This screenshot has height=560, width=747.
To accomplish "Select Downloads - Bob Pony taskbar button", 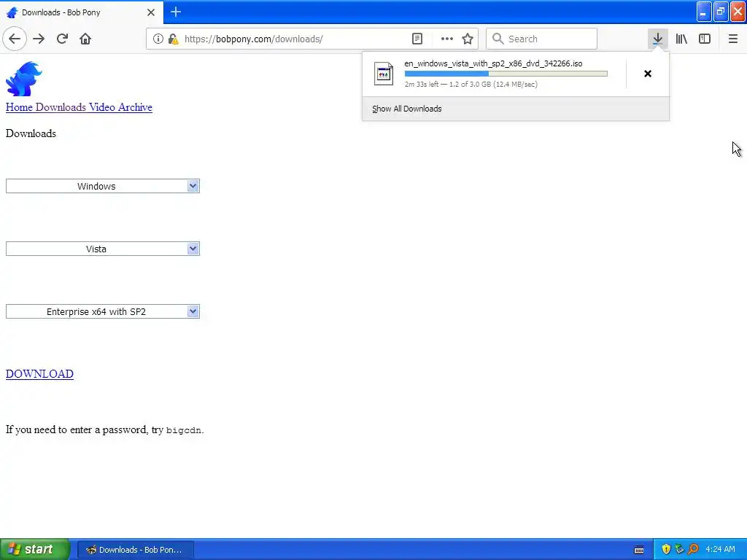I will (x=135, y=550).
